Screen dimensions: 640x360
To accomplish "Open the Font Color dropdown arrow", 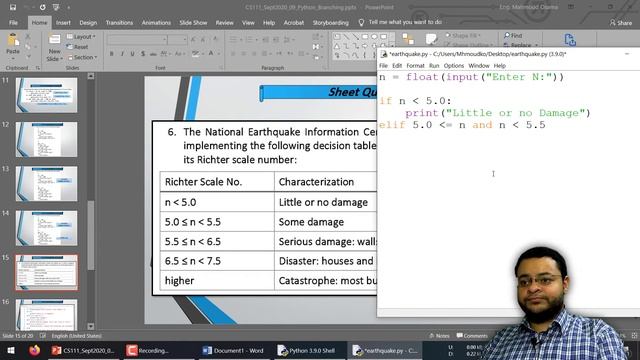I will [x=218, y=54].
